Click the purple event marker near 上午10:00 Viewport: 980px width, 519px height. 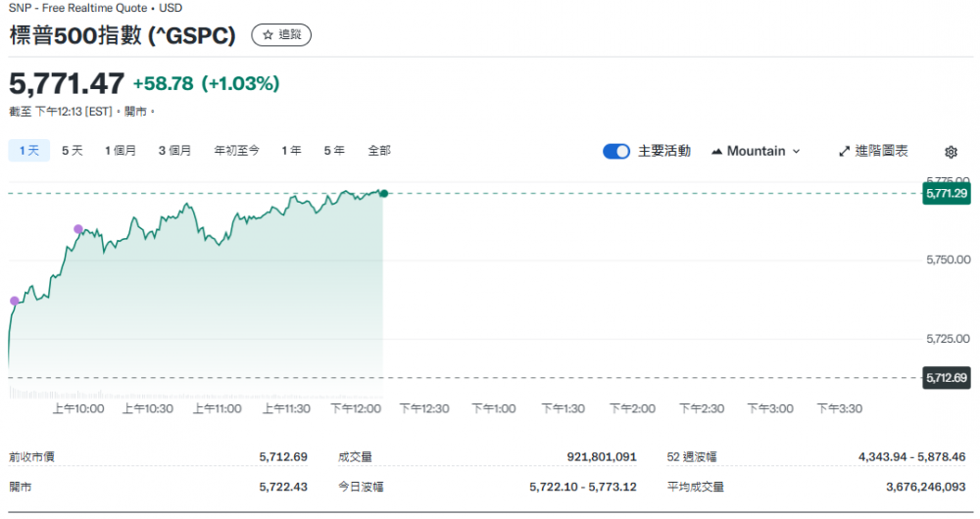click(78, 229)
